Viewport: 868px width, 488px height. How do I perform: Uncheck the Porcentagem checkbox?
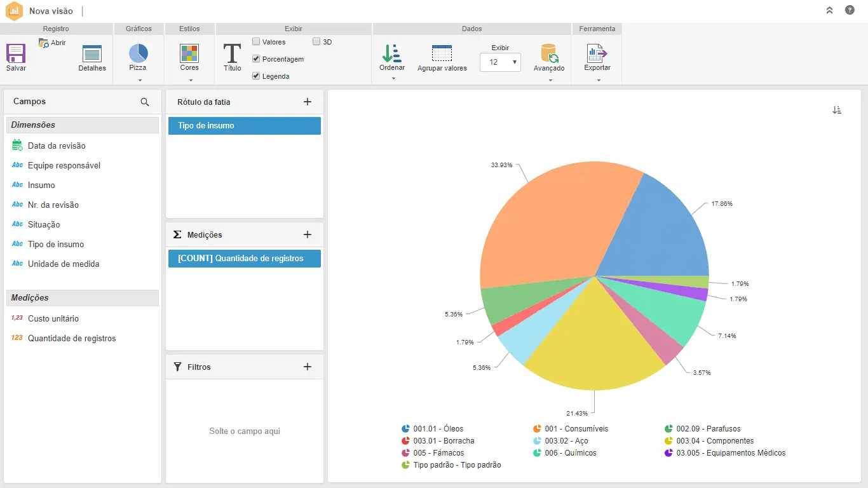(256, 59)
